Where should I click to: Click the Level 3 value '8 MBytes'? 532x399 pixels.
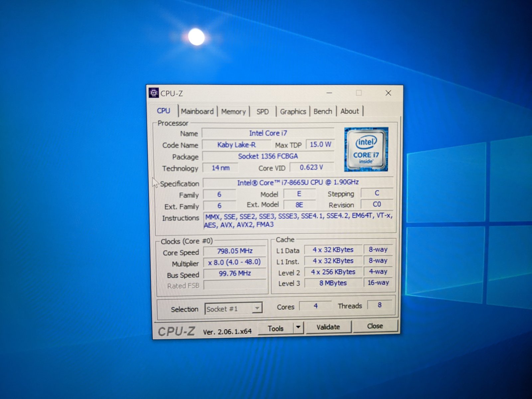coord(333,283)
